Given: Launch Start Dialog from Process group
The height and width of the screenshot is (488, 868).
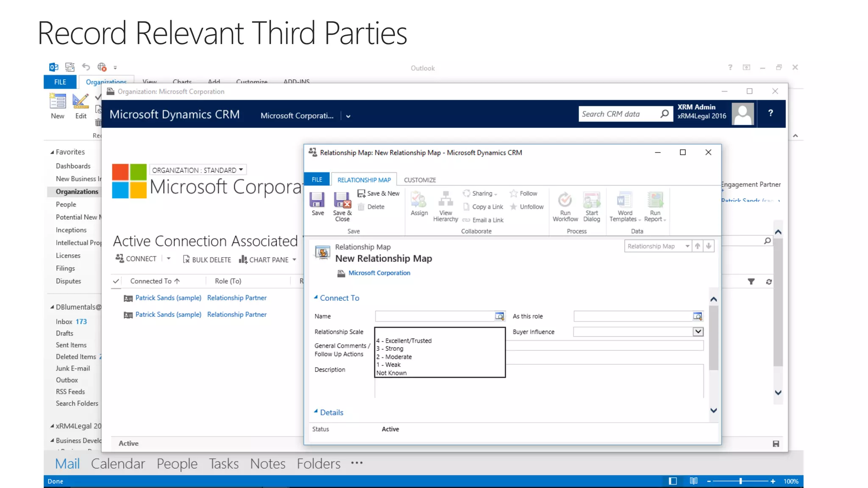Looking at the screenshot, I should pyautogui.click(x=592, y=200).
